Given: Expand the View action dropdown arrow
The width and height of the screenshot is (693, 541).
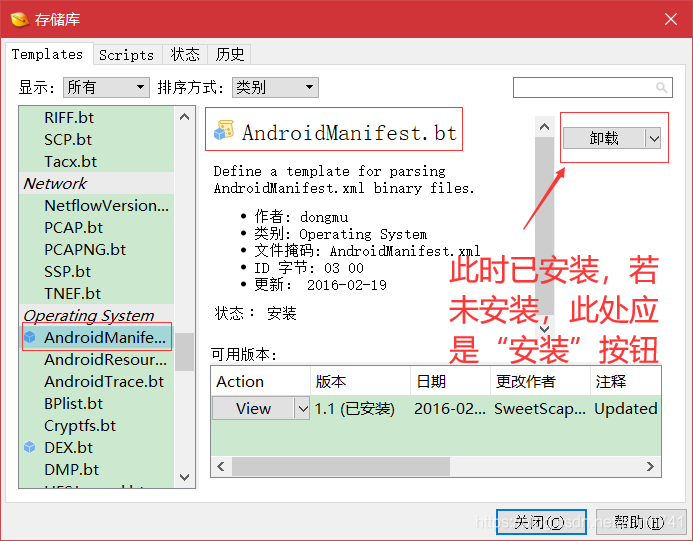Looking at the screenshot, I should click(303, 408).
